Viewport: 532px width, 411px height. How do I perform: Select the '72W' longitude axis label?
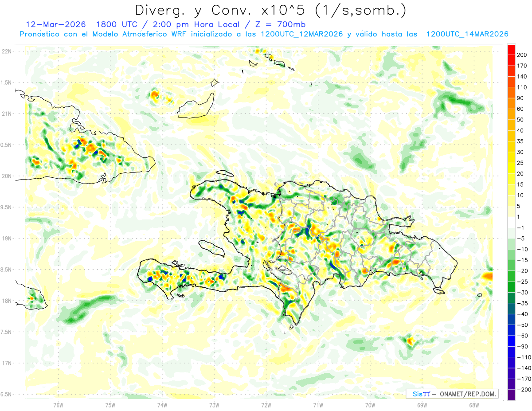pos(266,405)
